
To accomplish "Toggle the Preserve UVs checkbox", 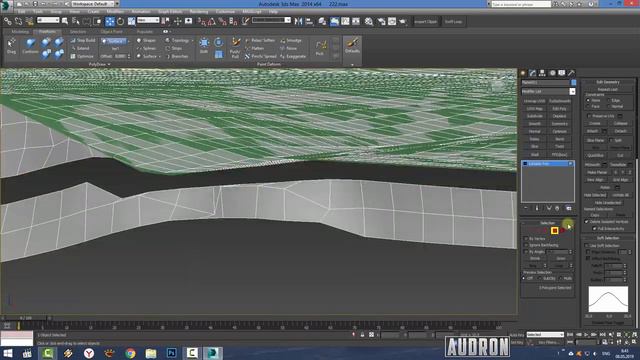I will [x=589, y=116].
